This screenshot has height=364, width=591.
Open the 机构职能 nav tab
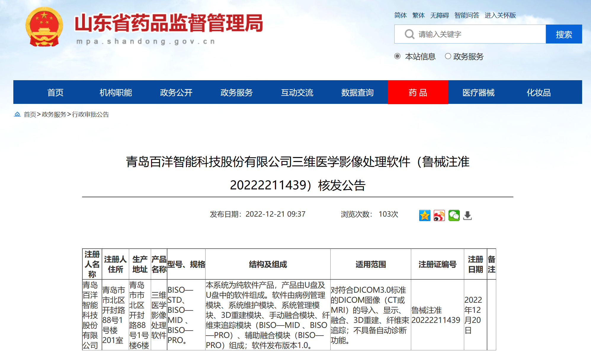point(116,93)
